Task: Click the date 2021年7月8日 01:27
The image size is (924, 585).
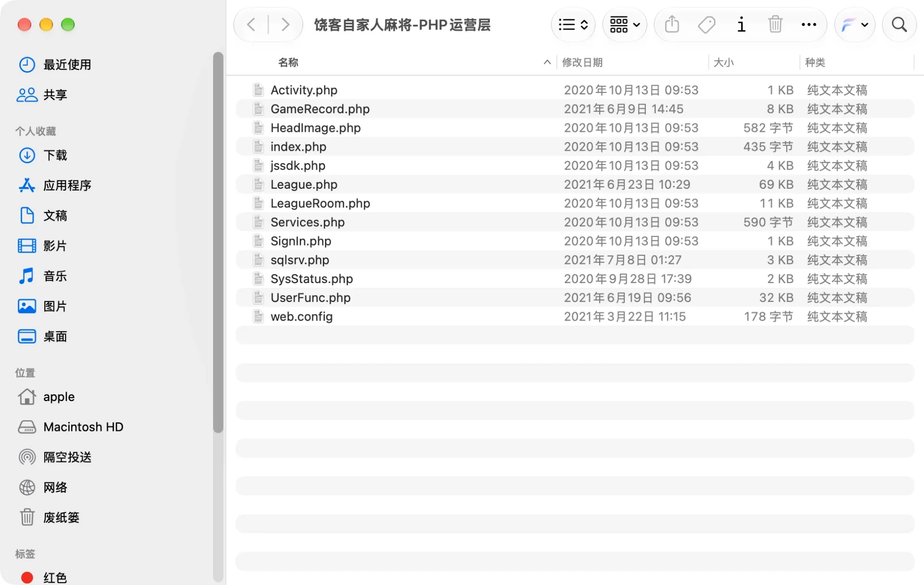Action: coord(623,260)
